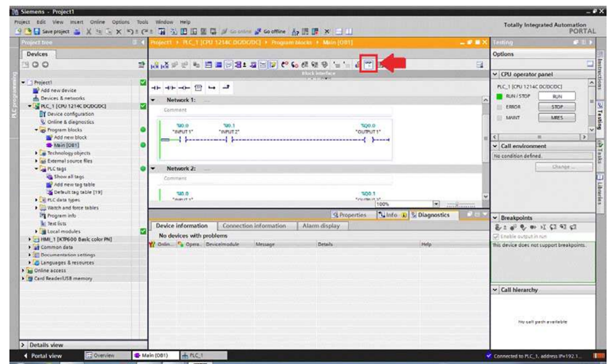
Task: Insert a normally closed contact
Action: pos(170,88)
